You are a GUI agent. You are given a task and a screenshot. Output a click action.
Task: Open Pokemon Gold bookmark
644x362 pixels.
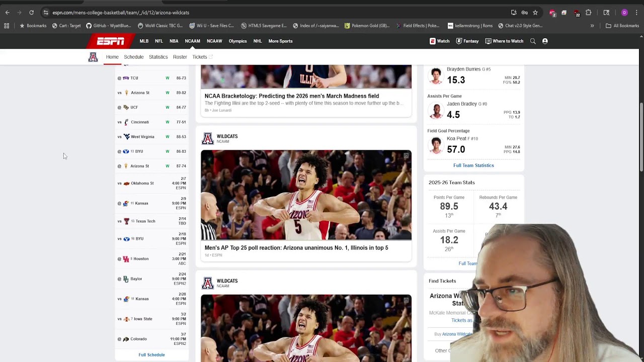(x=367, y=26)
